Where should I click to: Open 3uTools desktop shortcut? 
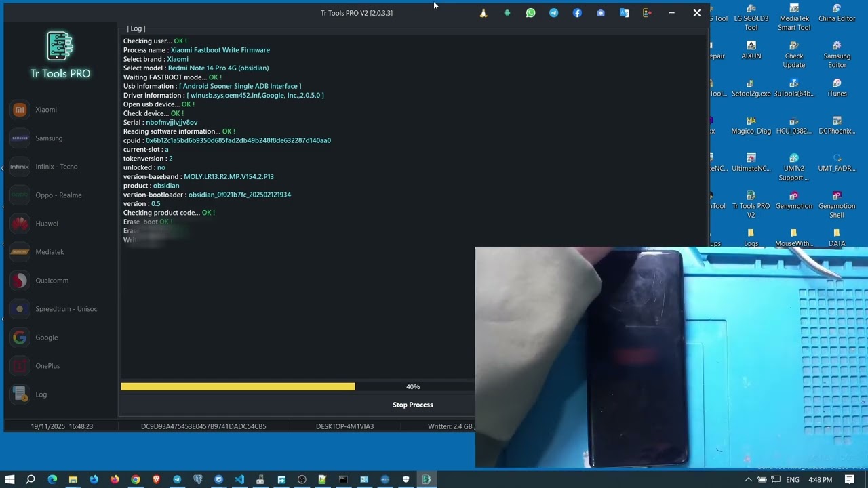click(794, 89)
